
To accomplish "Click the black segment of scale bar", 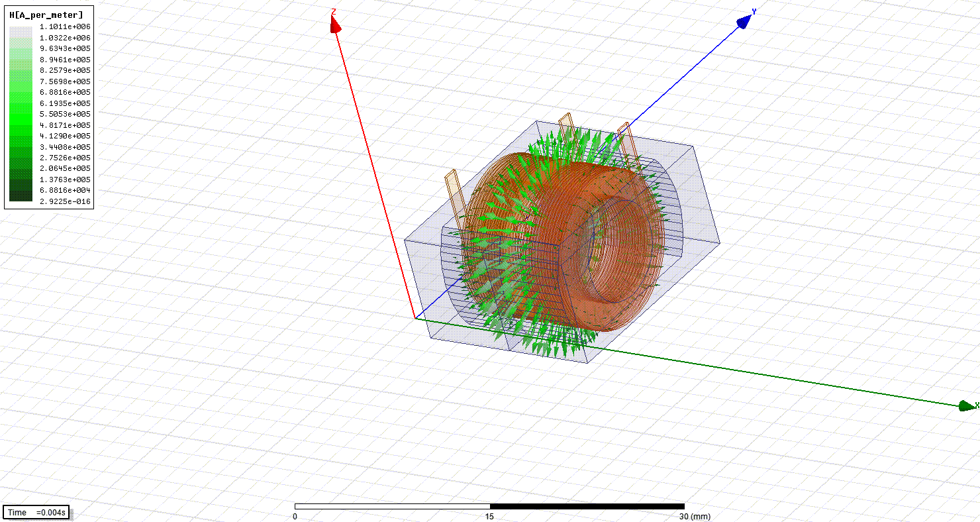I will pyautogui.click(x=587, y=506).
